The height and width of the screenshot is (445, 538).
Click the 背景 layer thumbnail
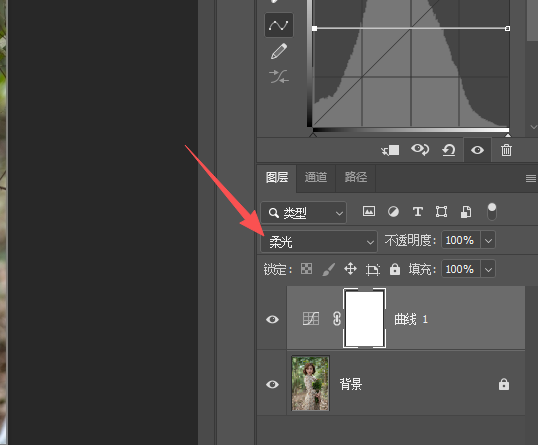click(x=310, y=383)
